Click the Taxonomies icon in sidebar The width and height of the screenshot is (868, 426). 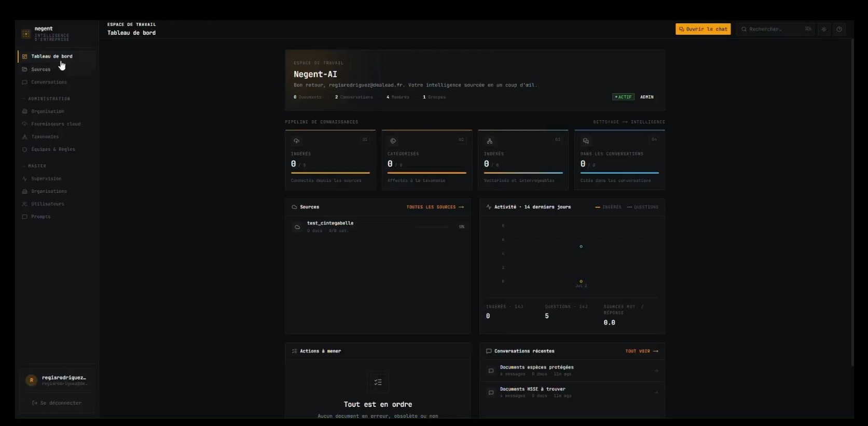(24, 137)
